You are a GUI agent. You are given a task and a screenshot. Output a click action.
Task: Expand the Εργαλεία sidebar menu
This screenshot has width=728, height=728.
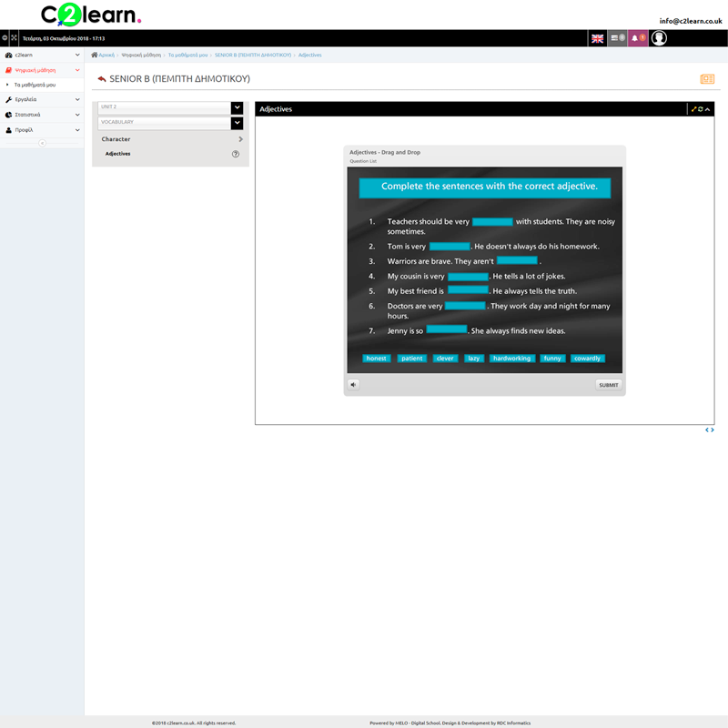click(x=42, y=99)
